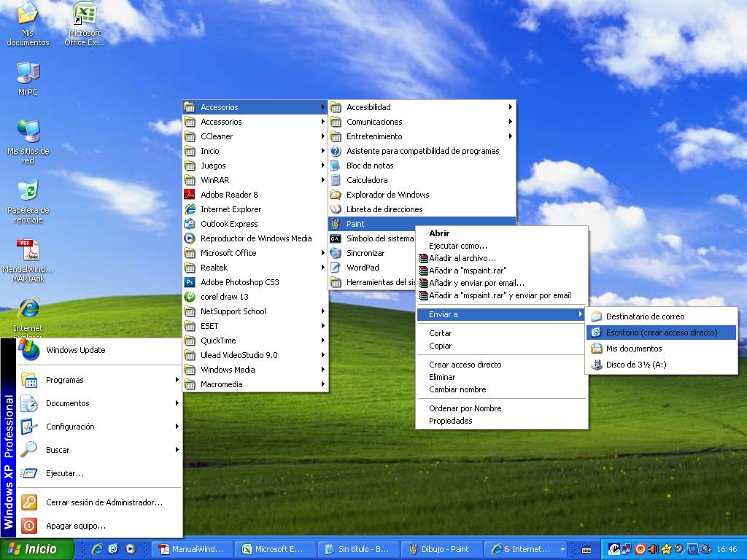Select Destinatario de correo in Enviar a
The height and width of the screenshot is (560, 747).
[x=661, y=316]
